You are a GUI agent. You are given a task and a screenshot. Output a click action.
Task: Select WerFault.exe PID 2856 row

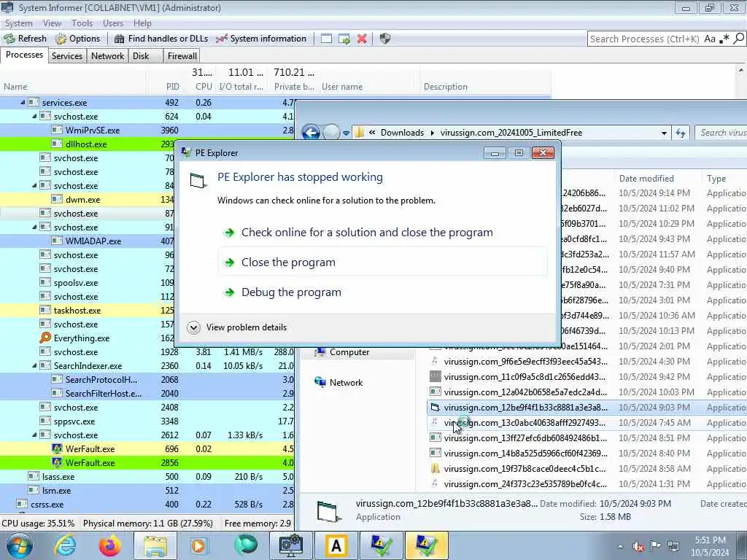click(x=147, y=463)
